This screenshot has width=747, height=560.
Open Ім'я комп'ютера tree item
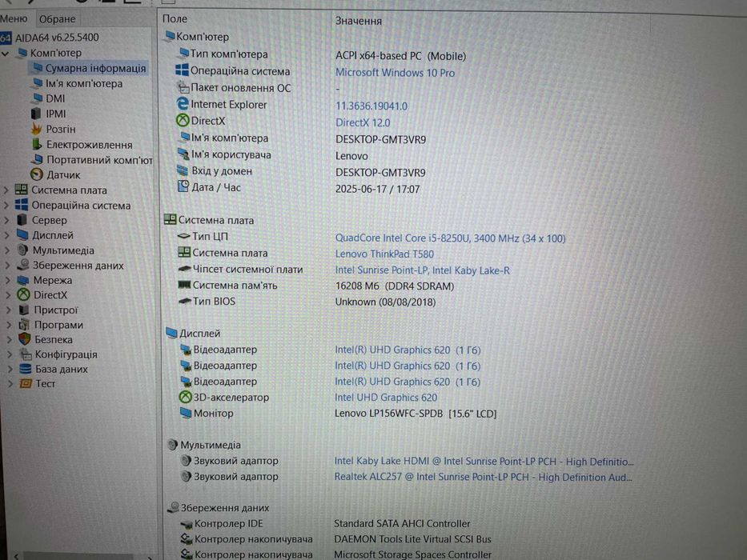[x=84, y=83]
